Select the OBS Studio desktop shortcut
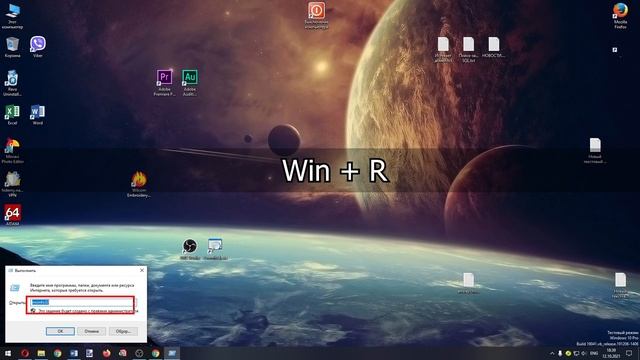Viewport: 640px width, 360px height. (190, 249)
